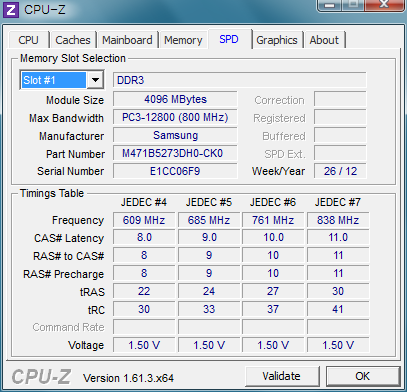Click the empty Correction field
This screenshot has height=392, width=407.
pyautogui.click(x=340, y=99)
